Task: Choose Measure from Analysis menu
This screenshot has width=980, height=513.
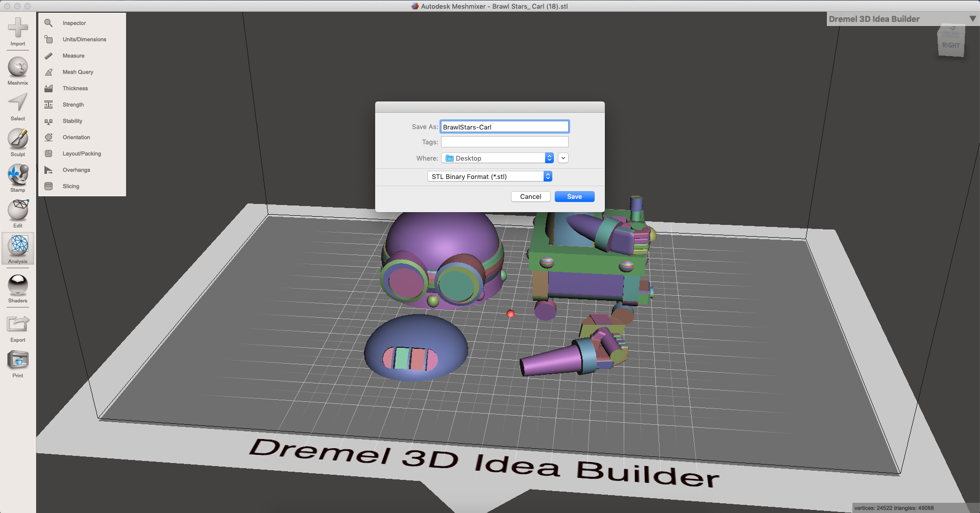Action: (73, 56)
